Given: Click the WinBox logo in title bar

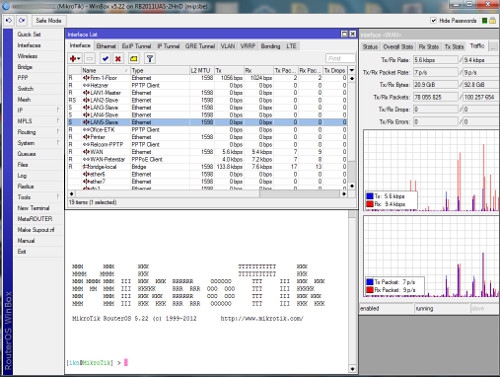Looking at the screenshot, I should tap(5, 6).
